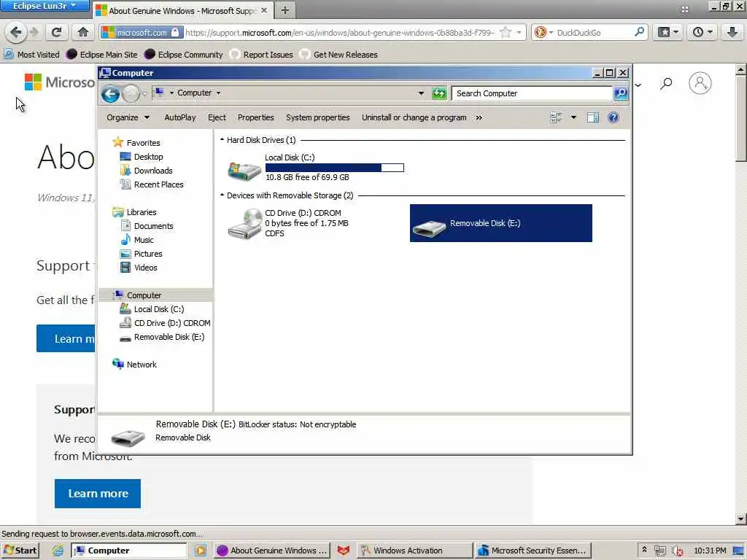Click the Search Computer magnifier icon
Viewport: 747px width, 560px height.
pos(620,93)
